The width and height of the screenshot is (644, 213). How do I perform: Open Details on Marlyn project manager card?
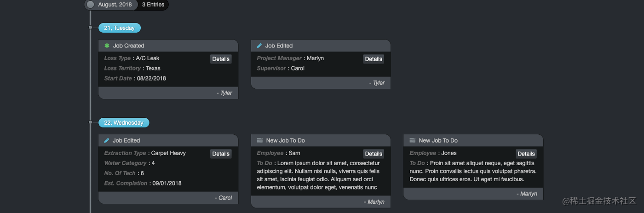point(373,59)
